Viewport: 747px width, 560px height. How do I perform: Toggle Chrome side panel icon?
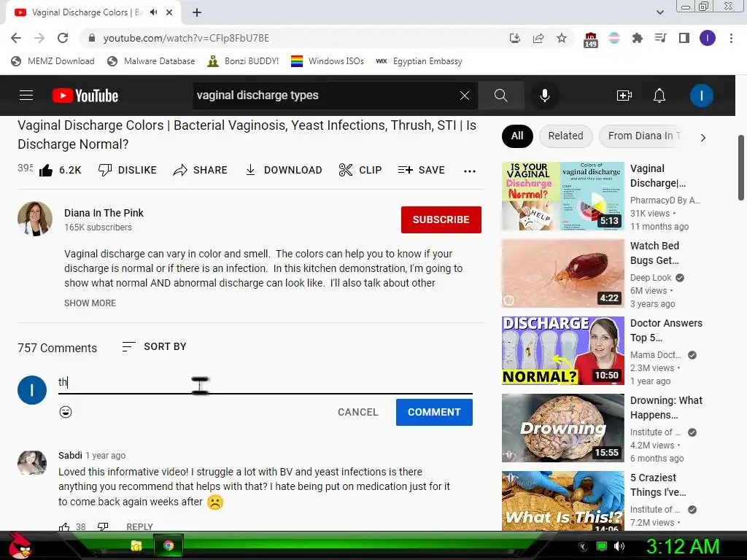click(x=684, y=38)
